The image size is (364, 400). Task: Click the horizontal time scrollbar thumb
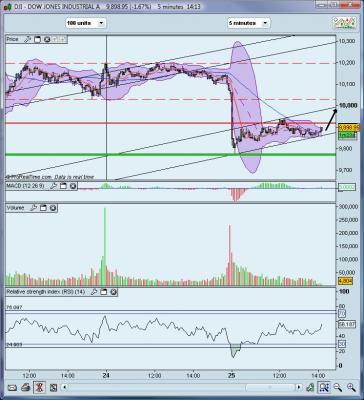[x=269, y=387]
